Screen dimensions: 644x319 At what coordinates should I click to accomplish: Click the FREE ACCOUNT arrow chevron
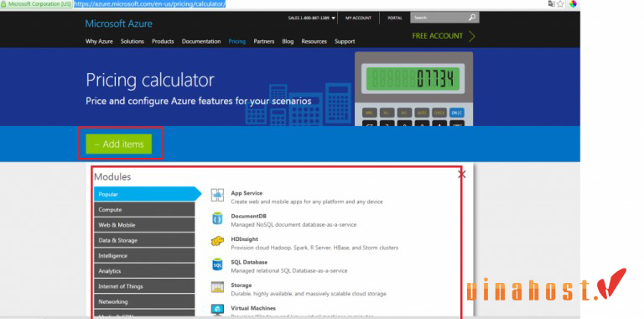472,36
